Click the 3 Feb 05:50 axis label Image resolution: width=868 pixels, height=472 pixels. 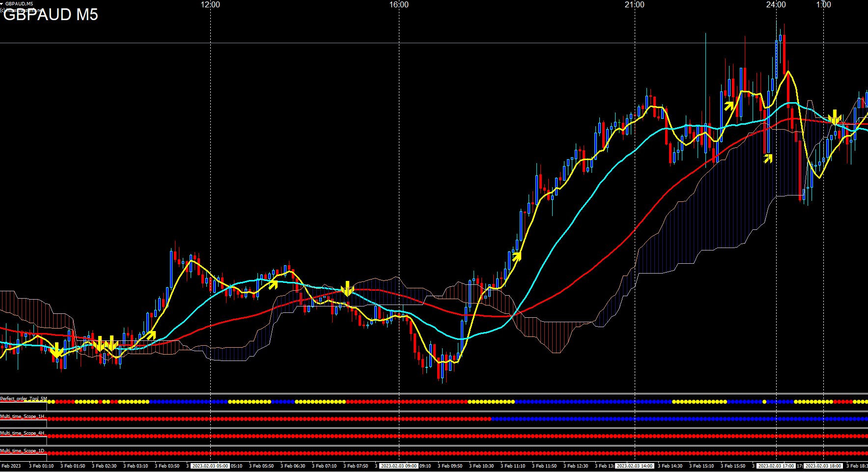point(261,466)
